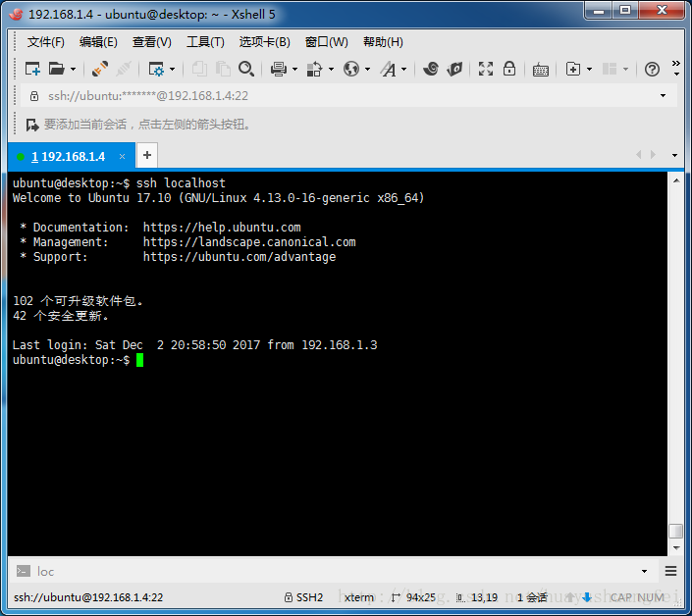Viewport: 692px width, 616px height.
Task: Click the Font icon
Action: point(389,69)
